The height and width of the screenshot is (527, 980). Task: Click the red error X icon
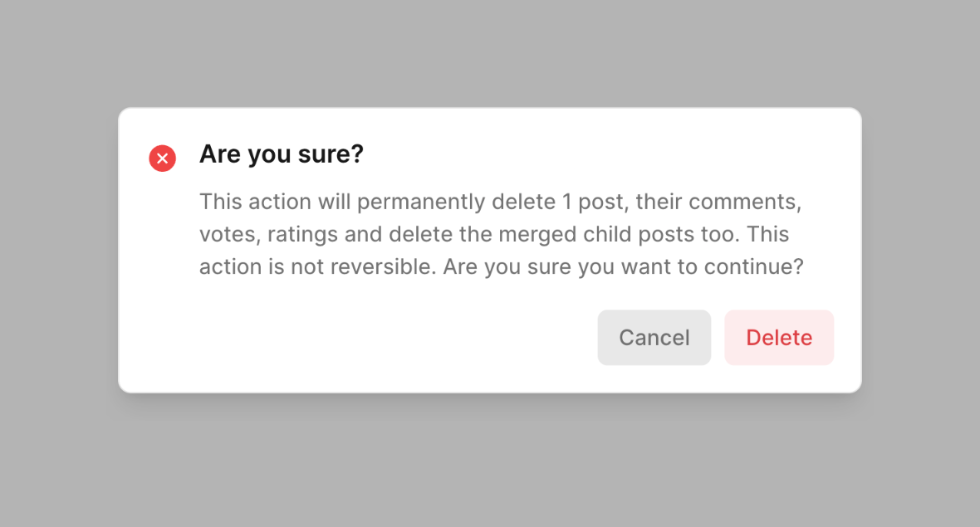coord(162,158)
